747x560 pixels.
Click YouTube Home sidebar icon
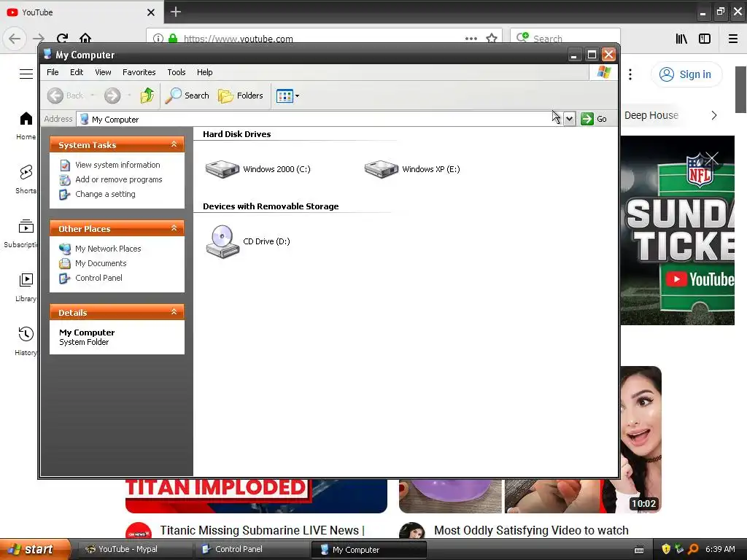coord(26,119)
